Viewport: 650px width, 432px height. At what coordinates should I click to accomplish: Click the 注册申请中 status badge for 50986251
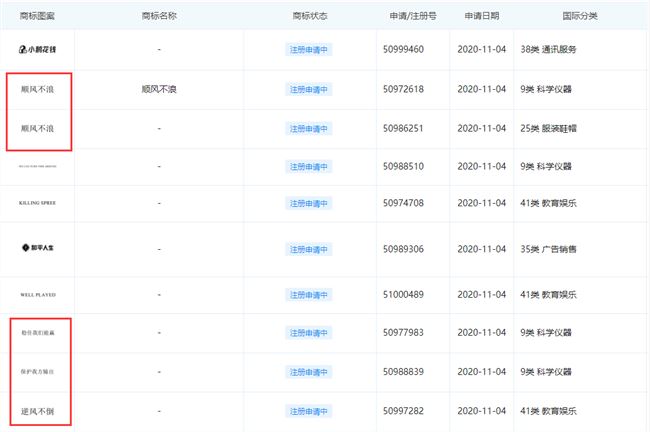coord(308,129)
